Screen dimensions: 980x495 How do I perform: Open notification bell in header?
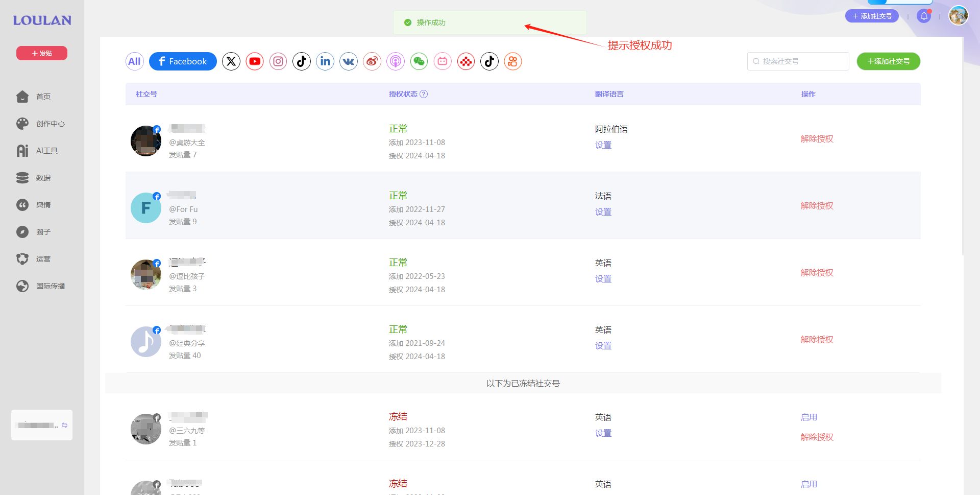[x=924, y=16]
